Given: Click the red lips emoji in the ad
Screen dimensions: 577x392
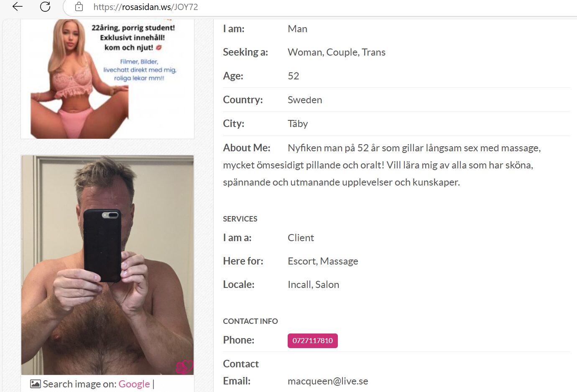Looking at the screenshot, I should tap(158, 47).
